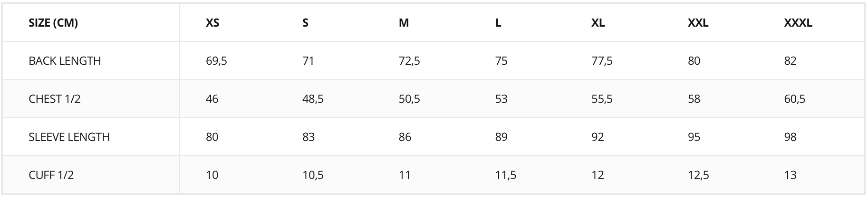Click the XS cuff value 10

click(x=212, y=175)
